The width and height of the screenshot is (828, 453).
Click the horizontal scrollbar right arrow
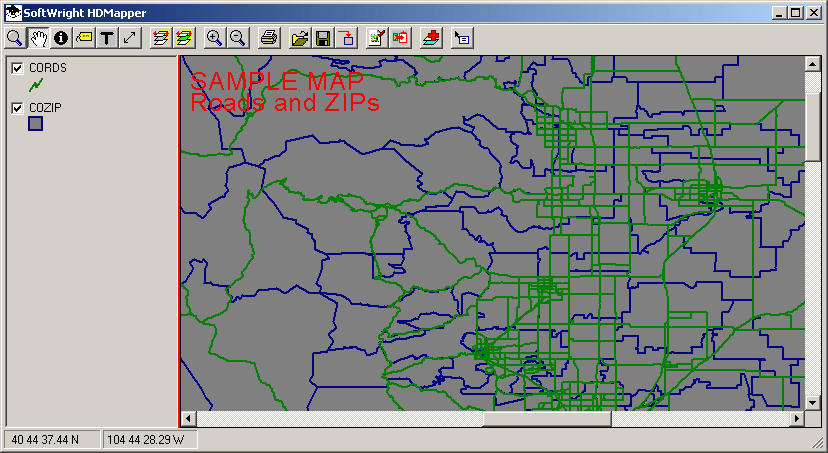tap(797, 419)
